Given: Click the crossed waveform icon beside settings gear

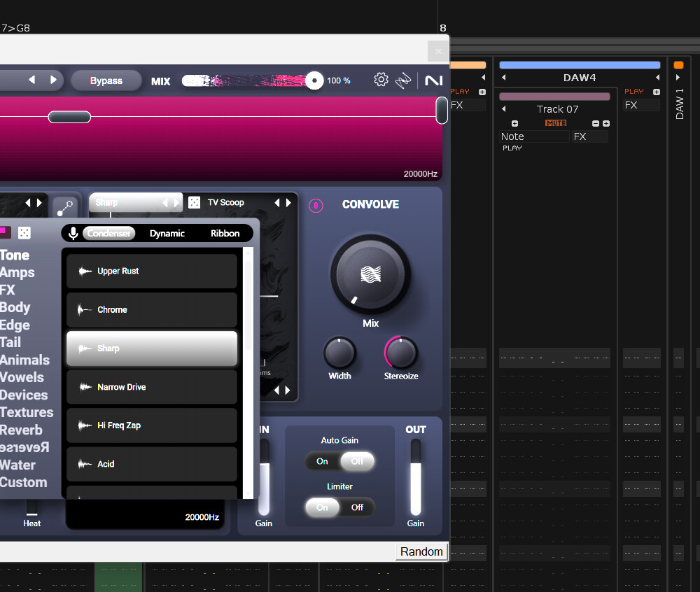Looking at the screenshot, I should click(403, 80).
